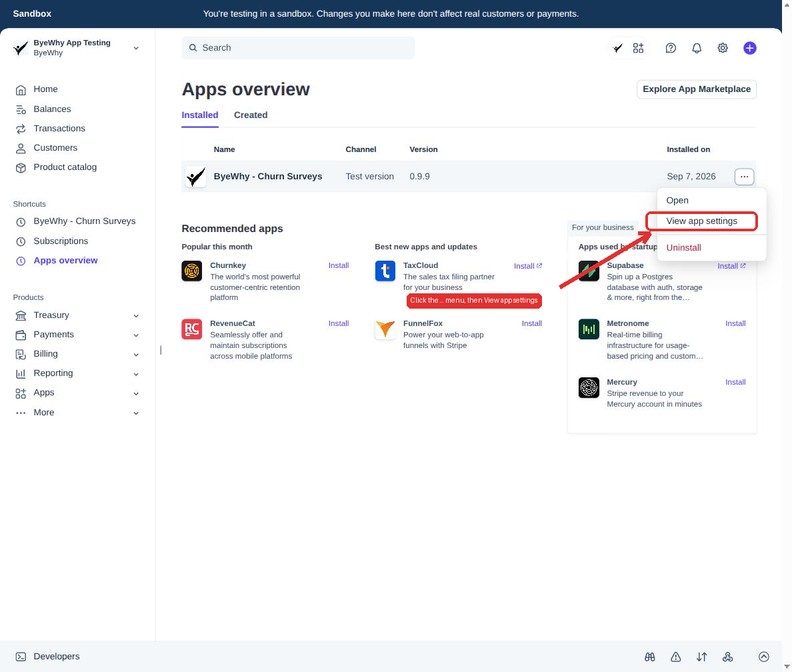Open the Developers terminal icon
Screen dimensions: 792x672
(21, 657)
